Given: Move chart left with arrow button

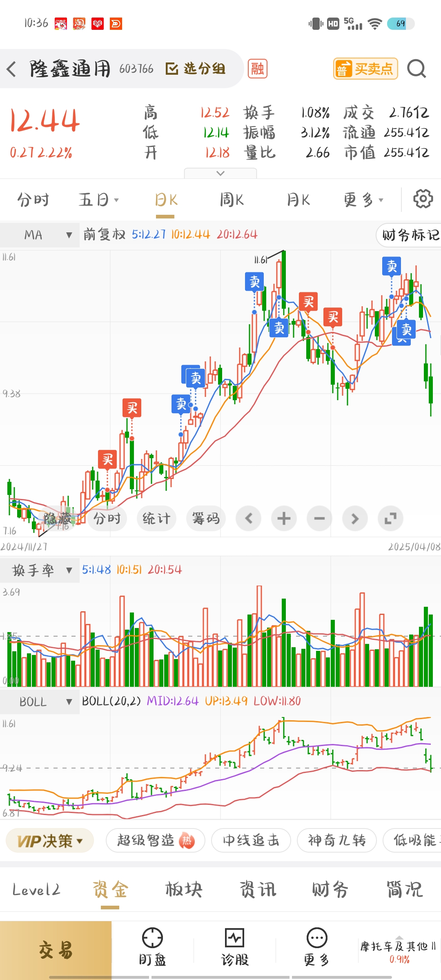Looking at the screenshot, I should click(x=249, y=519).
